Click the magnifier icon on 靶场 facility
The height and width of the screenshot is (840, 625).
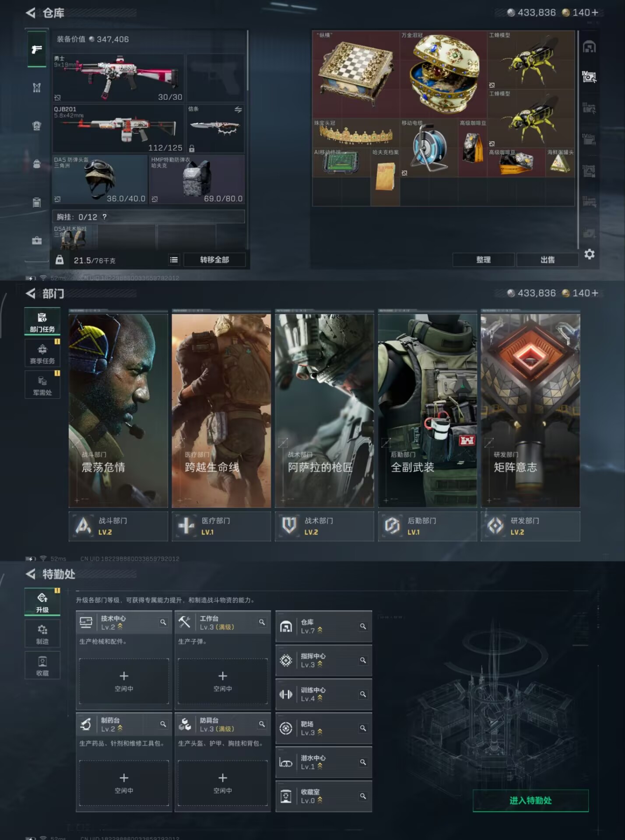(363, 728)
